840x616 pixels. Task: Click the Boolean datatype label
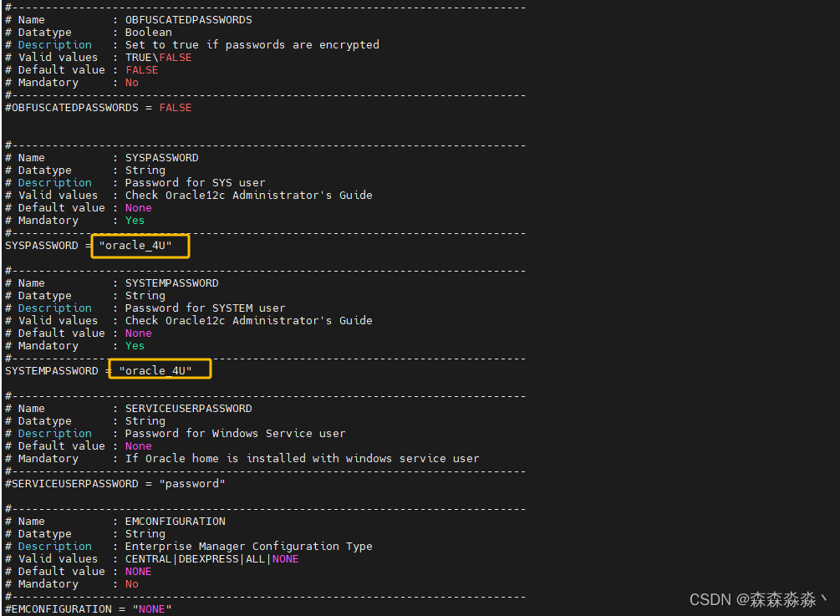click(148, 32)
